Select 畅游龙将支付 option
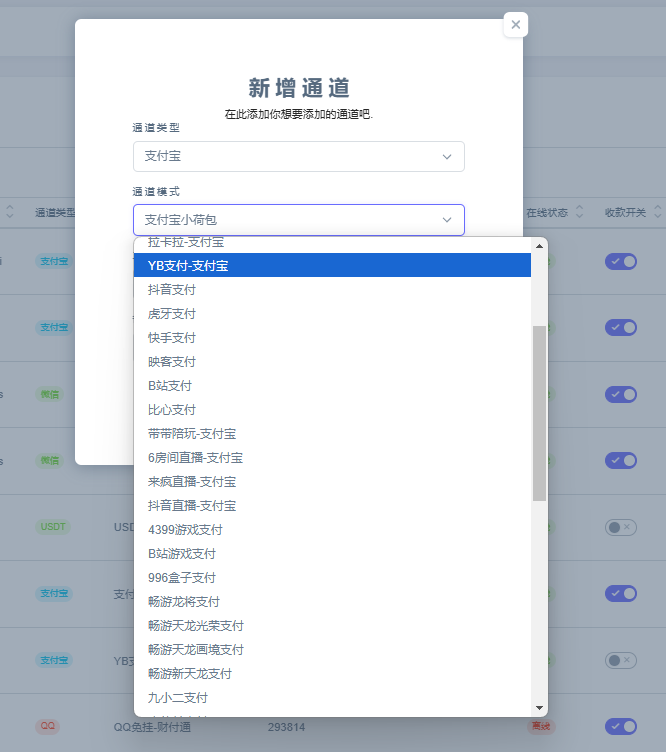The height and width of the screenshot is (752, 666). [x=332, y=601]
